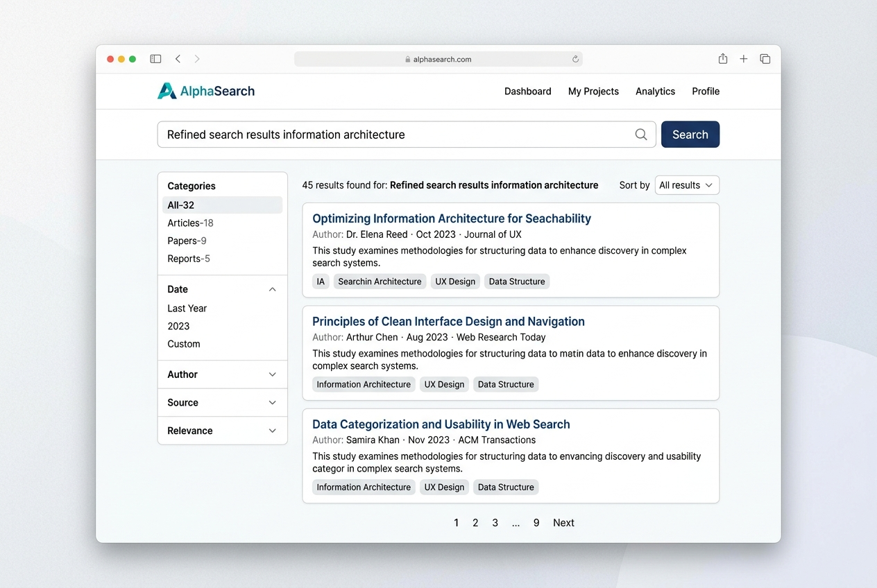Open the Analytics menu item

click(655, 92)
